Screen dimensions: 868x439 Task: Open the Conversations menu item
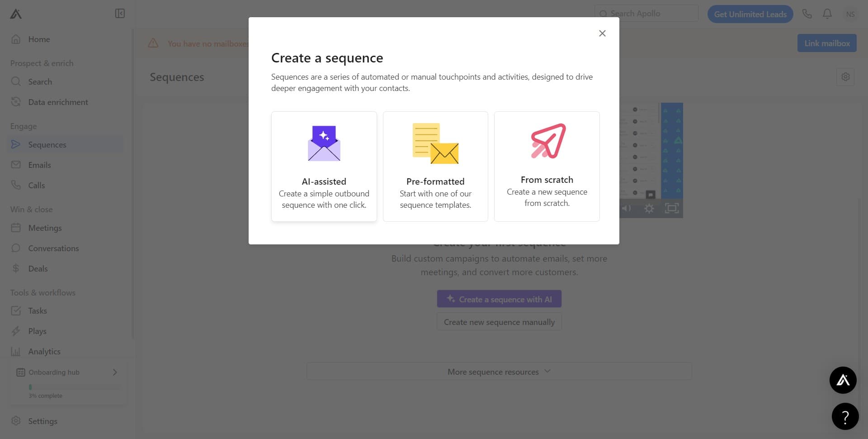click(x=53, y=248)
